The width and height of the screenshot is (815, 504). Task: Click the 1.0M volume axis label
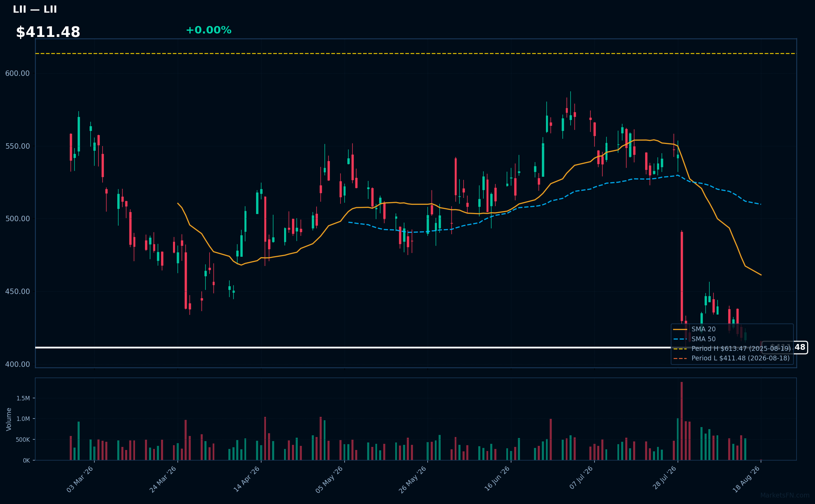[x=23, y=419]
